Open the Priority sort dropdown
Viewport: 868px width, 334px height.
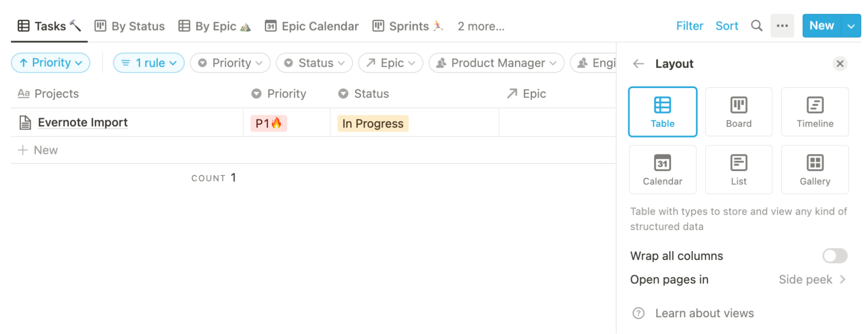[x=50, y=63]
